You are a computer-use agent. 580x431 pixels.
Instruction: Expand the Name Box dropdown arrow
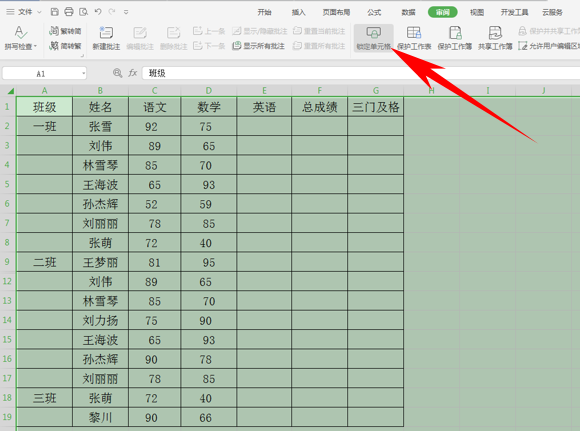(x=84, y=73)
